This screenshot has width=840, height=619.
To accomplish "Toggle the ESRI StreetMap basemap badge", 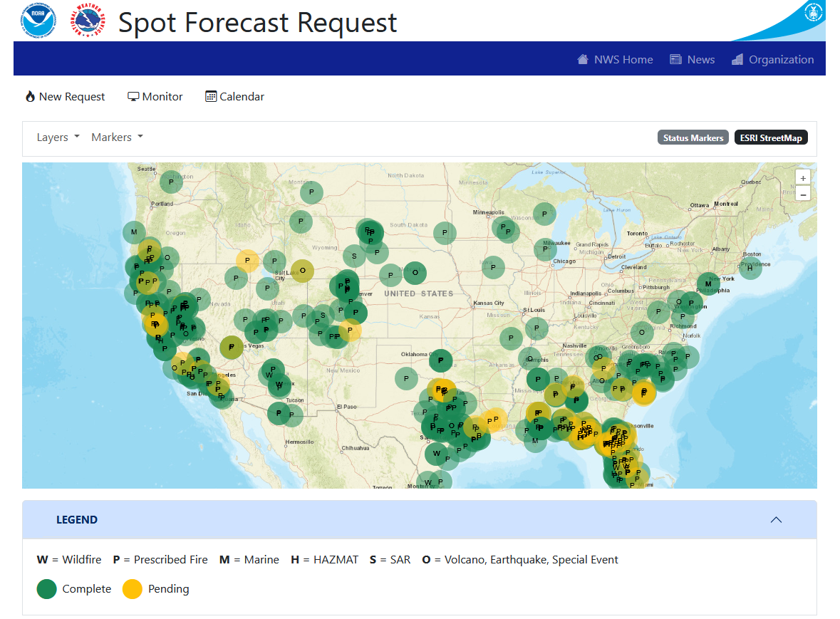I will click(771, 138).
